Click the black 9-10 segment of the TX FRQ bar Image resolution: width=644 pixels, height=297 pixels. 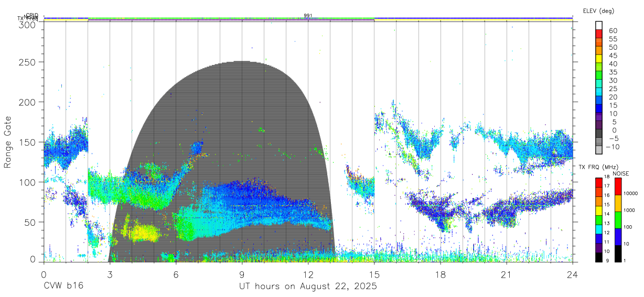click(599, 257)
